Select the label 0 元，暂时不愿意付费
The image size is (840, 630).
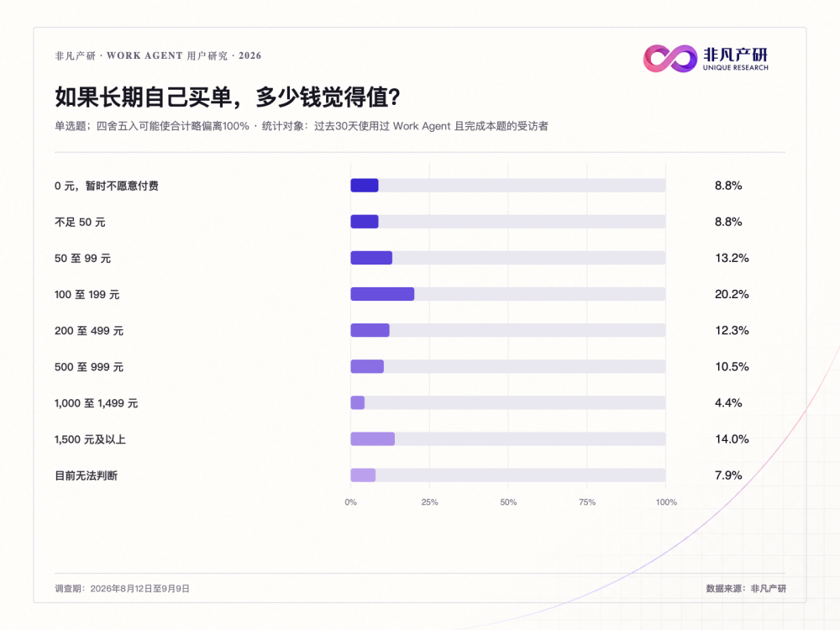(x=107, y=186)
